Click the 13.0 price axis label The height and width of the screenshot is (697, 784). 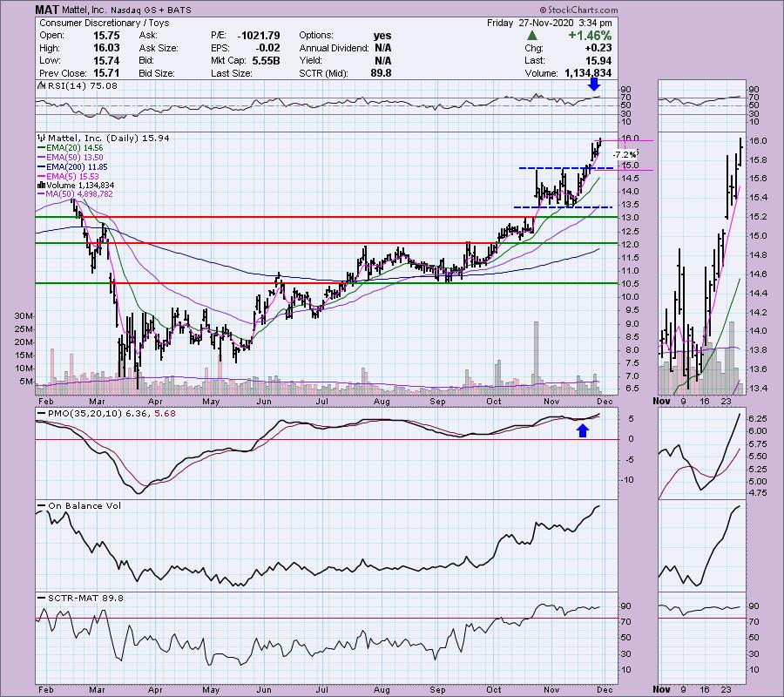(628, 218)
